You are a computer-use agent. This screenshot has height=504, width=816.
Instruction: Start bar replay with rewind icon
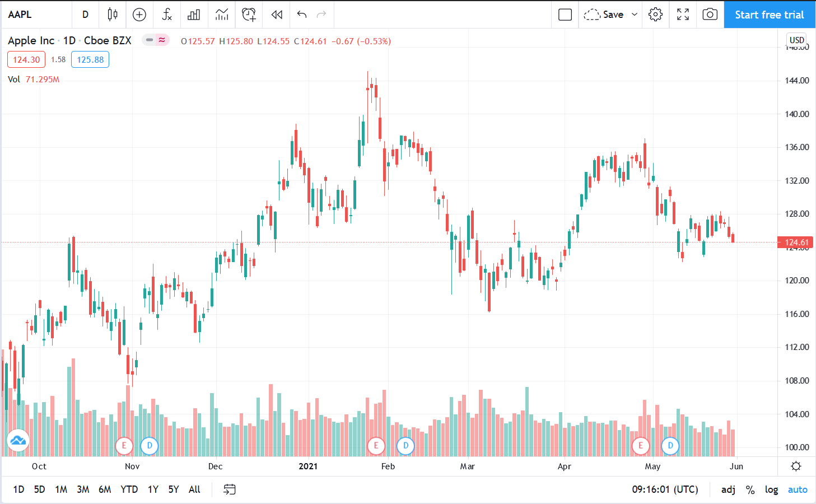point(277,15)
